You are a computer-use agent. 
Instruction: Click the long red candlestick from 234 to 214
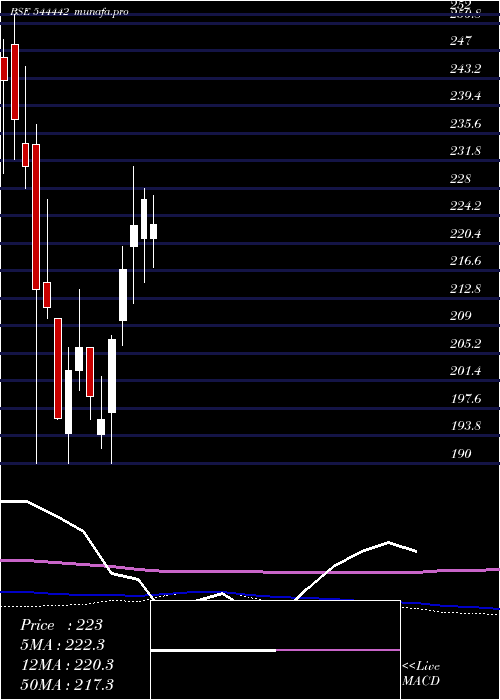(36, 217)
